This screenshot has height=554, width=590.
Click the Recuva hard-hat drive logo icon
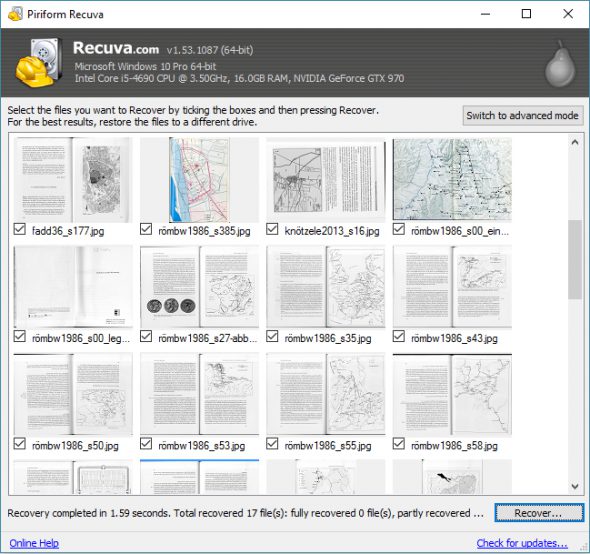coord(39,62)
